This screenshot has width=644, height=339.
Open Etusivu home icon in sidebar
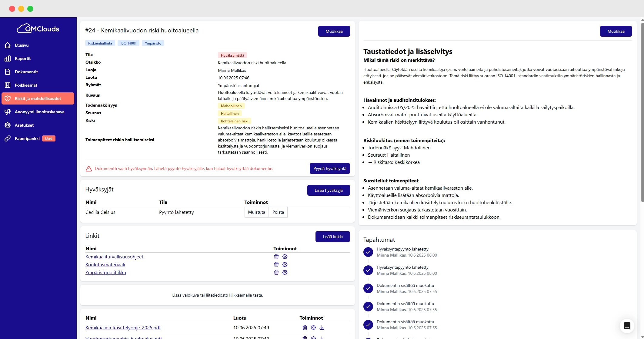coord(8,45)
